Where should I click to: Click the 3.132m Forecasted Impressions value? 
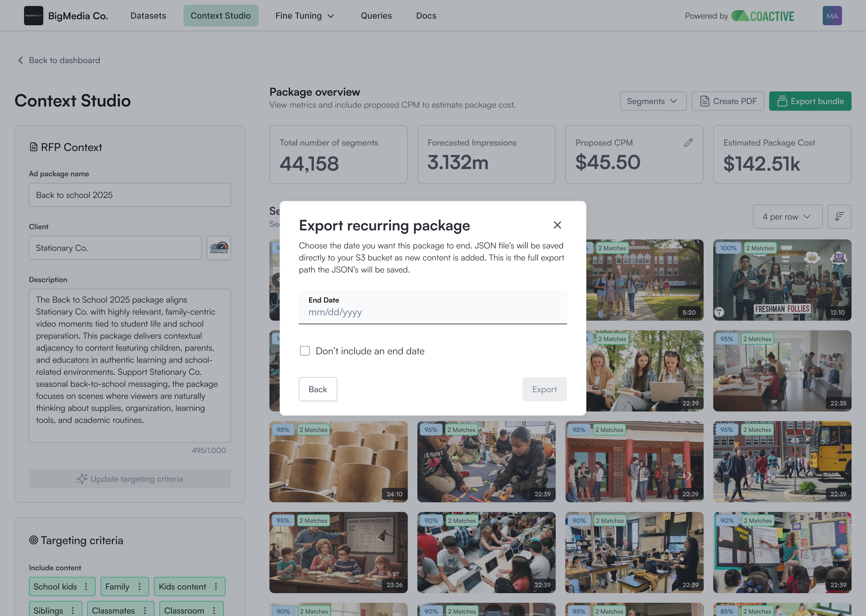(x=458, y=162)
